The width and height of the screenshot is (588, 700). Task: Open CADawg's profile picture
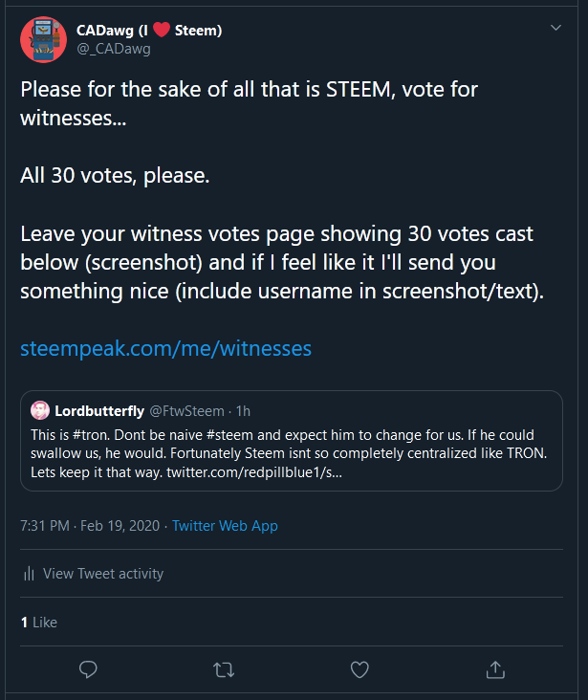click(x=42, y=39)
